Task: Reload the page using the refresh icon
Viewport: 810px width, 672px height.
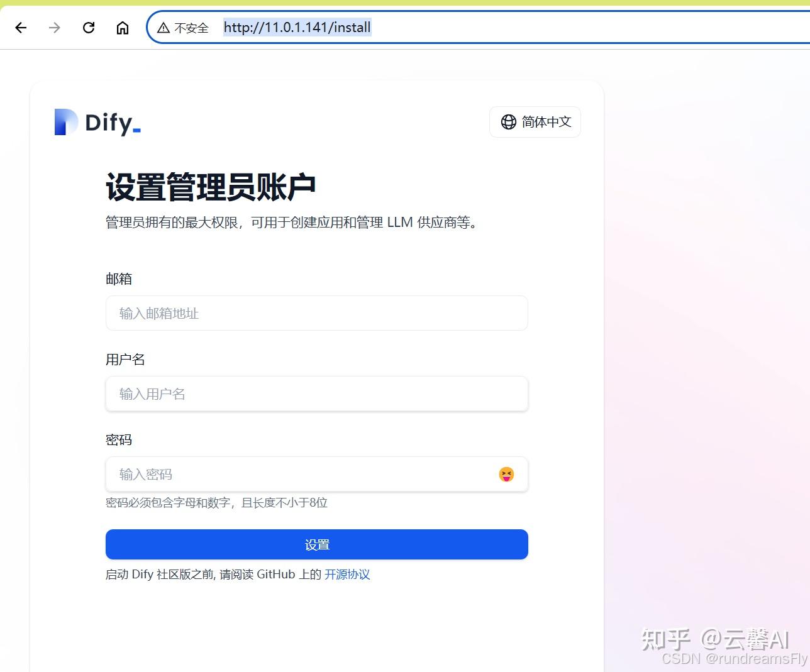Action: [x=89, y=27]
